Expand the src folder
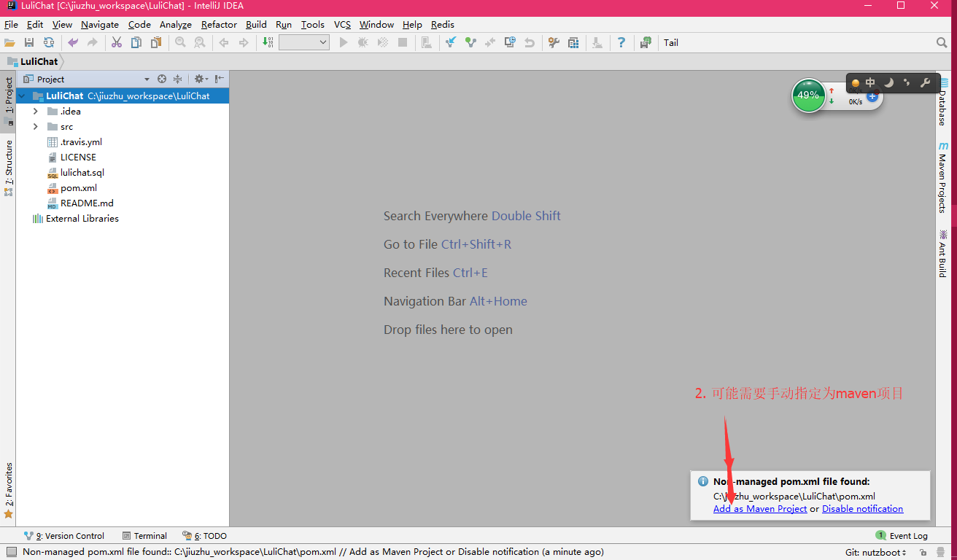This screenshot has width=957, height=560. tap(35, 127)
